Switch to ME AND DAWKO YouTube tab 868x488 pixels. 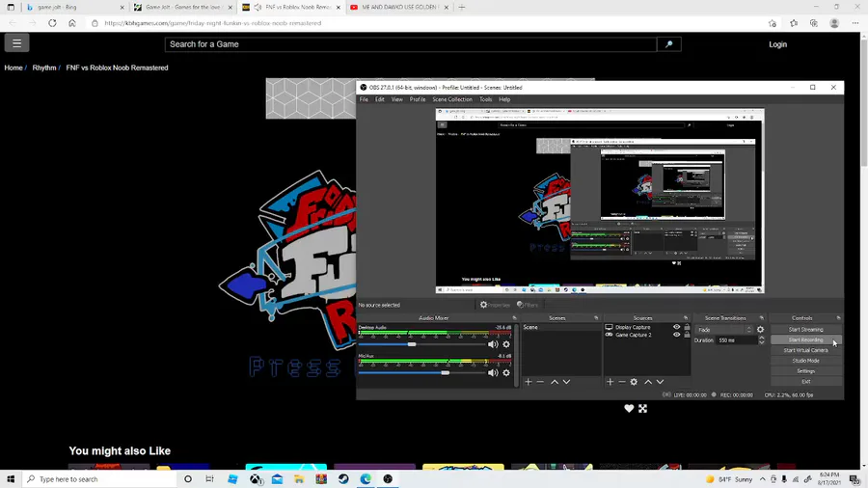[398, 7]
